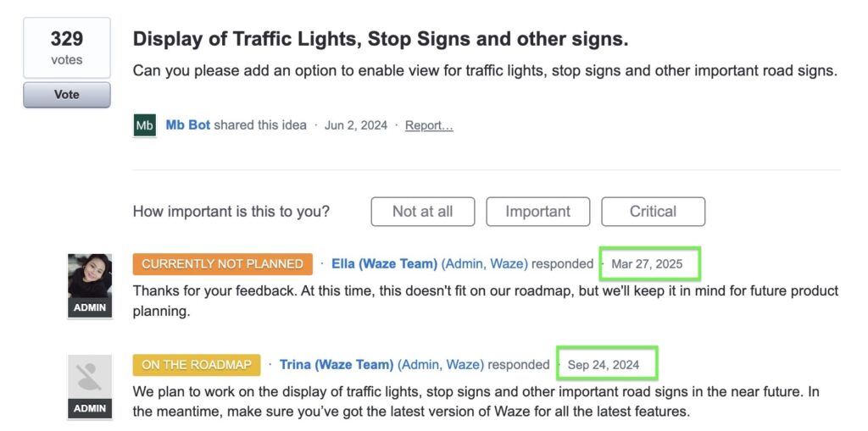Click Ella's admin profile photo
The image size is (868, 431).
tap(90, 276)
